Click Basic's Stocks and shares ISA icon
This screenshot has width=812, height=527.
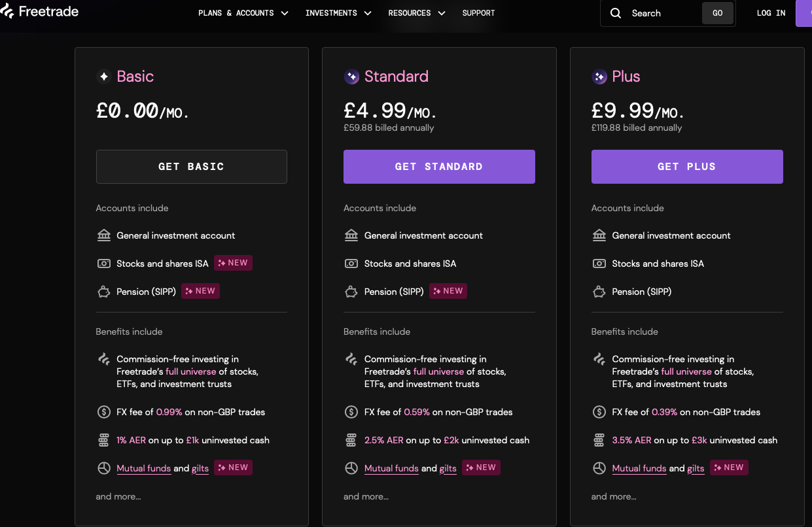coord(103,263)
